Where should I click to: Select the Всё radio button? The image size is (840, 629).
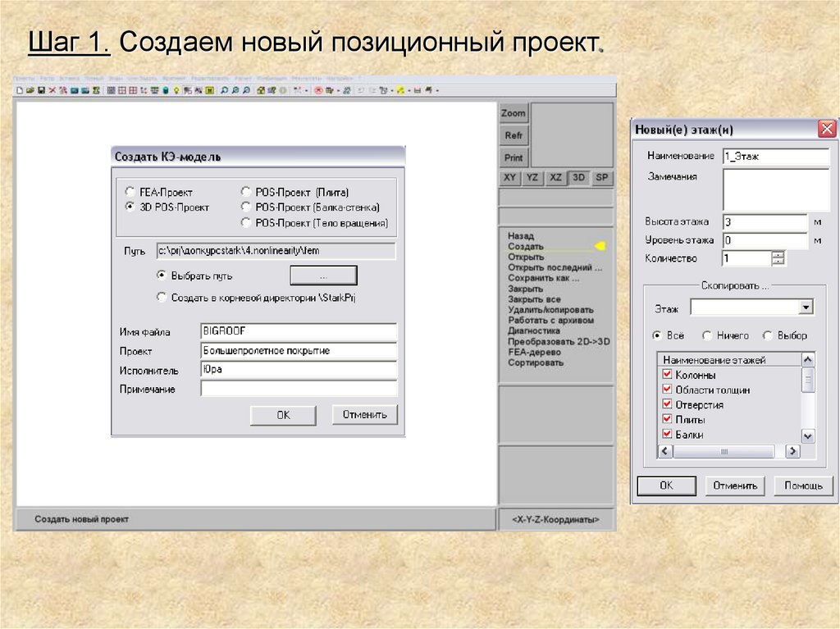click(x=657, y=335)
